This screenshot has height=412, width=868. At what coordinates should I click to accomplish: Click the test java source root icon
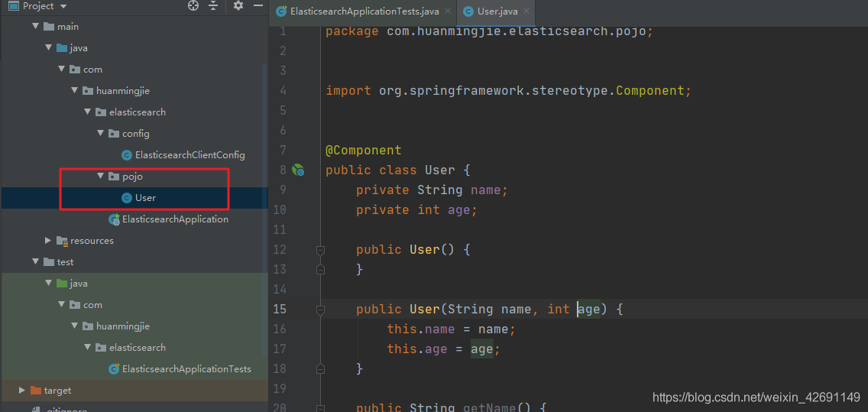point(61,284)
